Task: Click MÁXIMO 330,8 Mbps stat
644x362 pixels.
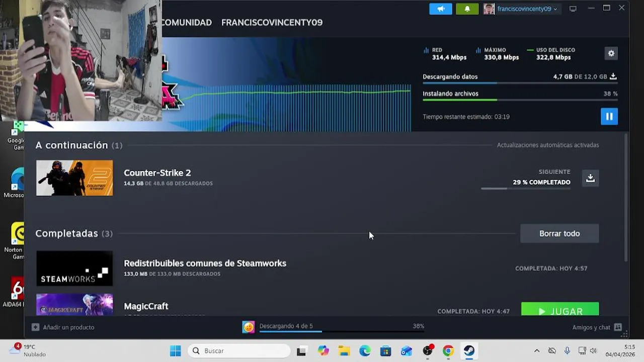Action: coord(497,54)
